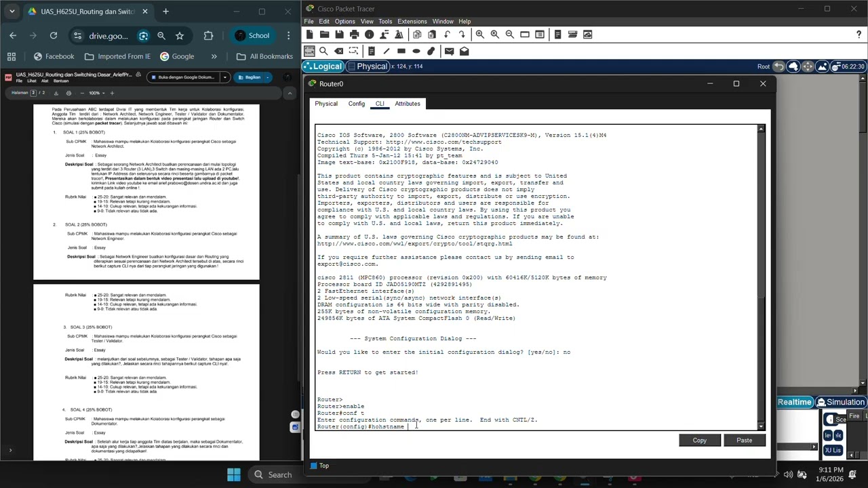Open the PDF with Google Dokumen button
The height and width of the screenshot is (488, 868).
coord(183,77)
